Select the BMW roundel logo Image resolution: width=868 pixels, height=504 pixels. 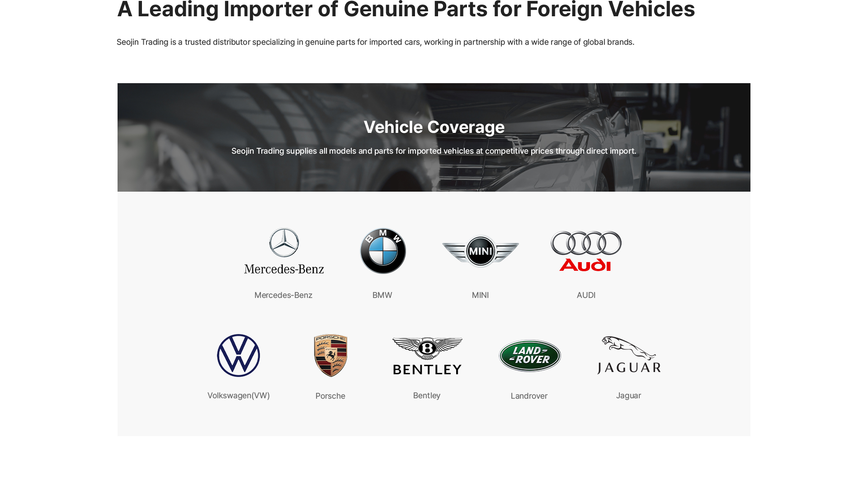click(x=383, y=251)
